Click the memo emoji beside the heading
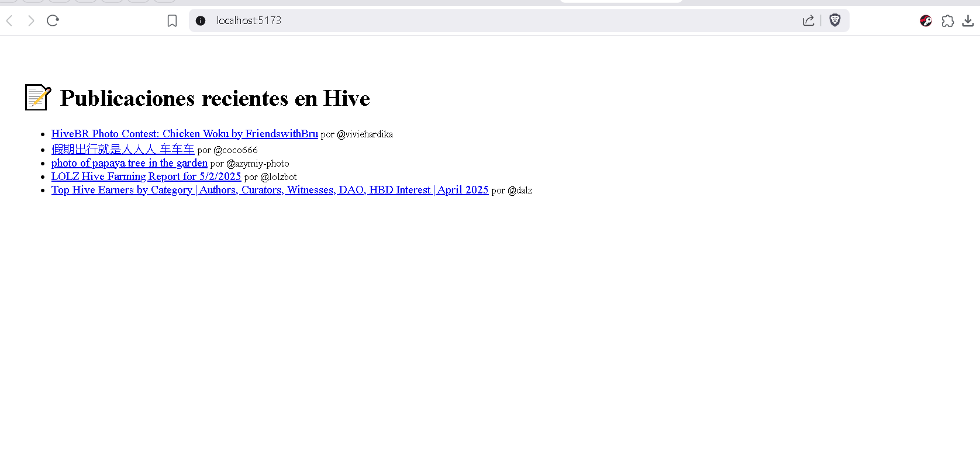980x457 pixels. pyautogui.click(x=38, y=98)
